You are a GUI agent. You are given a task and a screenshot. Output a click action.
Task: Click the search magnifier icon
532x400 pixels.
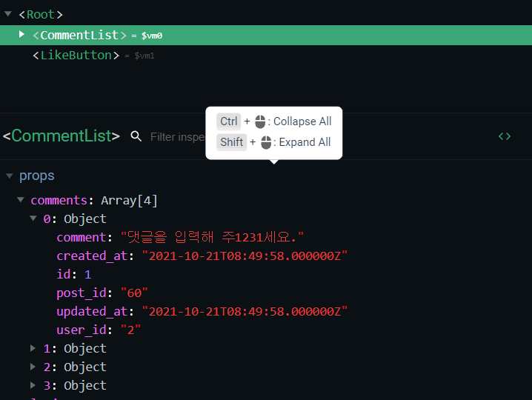click(136, 136)
